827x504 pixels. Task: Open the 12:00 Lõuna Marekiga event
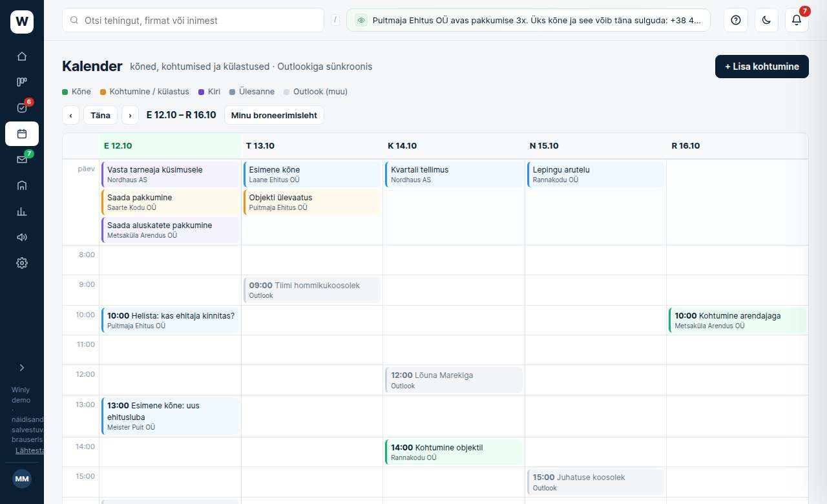pyautogui.click(x=454, y=380)
